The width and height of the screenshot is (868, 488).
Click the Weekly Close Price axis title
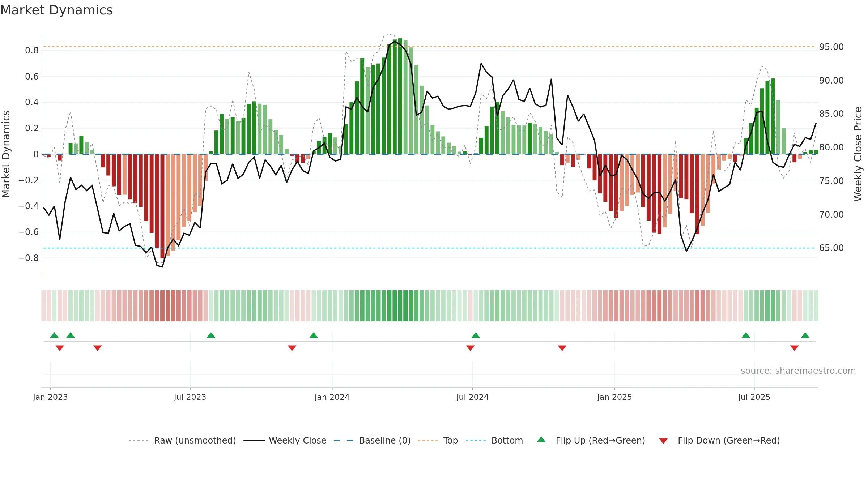[x=858, y=154]
